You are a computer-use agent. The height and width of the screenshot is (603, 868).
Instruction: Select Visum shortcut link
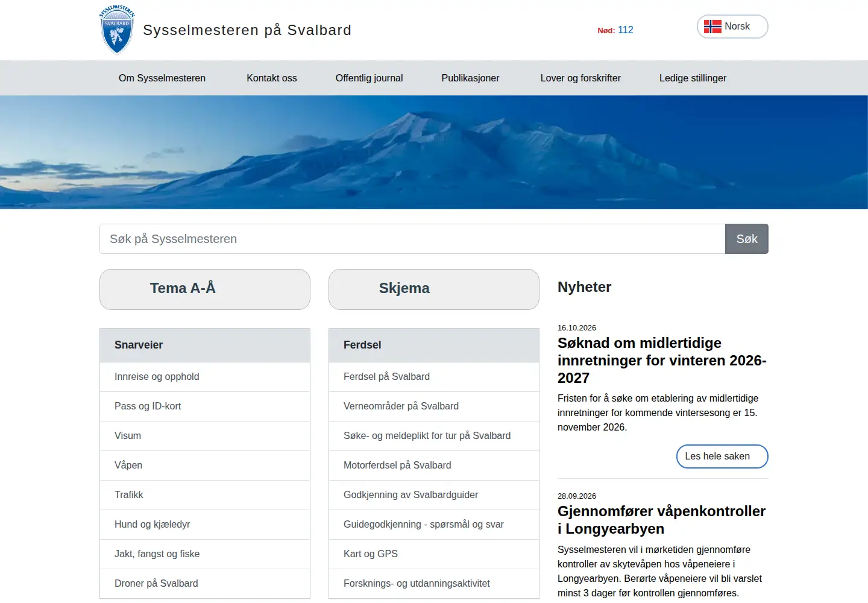tap(205, 436)
